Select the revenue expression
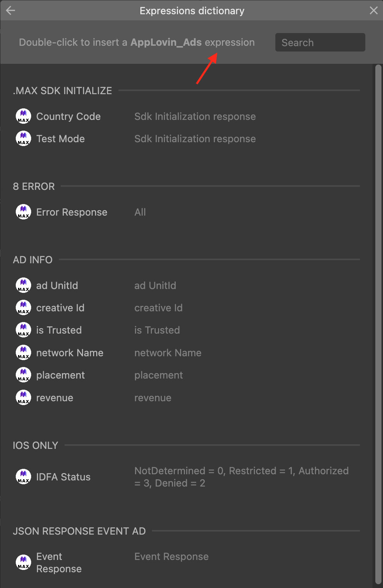Screen dimensions: 383x588 [x=55, y=398]
